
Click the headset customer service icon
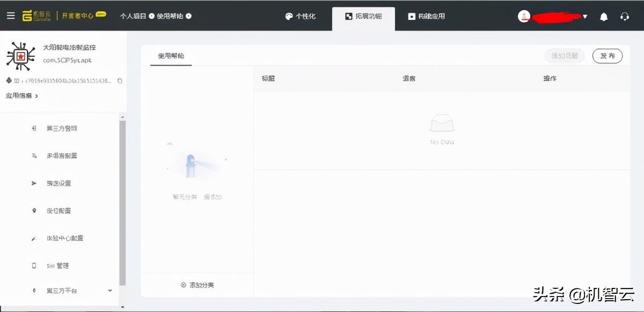pyautogui.click(x=624, y=16)
